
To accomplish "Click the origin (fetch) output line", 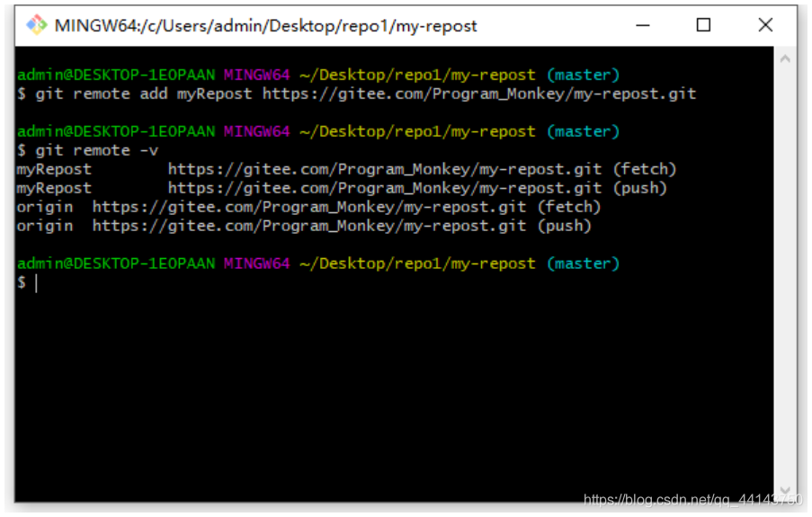I will click(308, 207).
